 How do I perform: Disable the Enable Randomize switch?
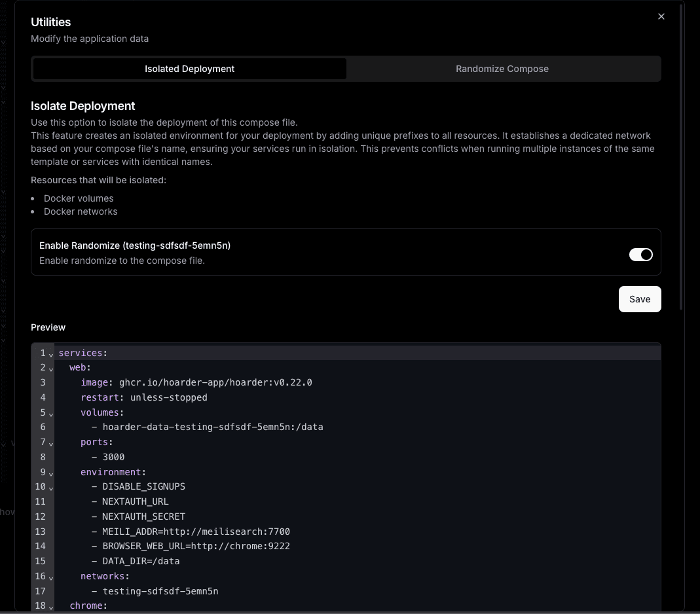pos(640,254)
